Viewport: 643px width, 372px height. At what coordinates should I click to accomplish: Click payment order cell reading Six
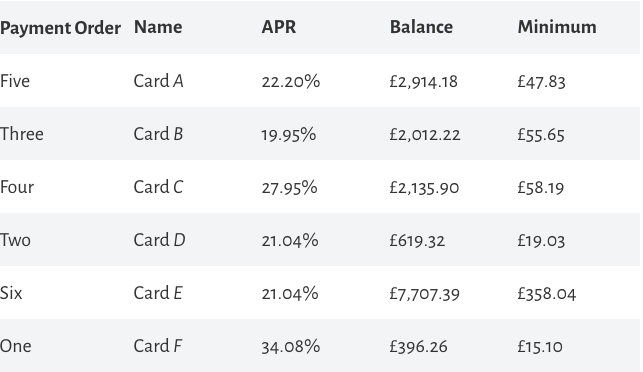tap(11, 293)
